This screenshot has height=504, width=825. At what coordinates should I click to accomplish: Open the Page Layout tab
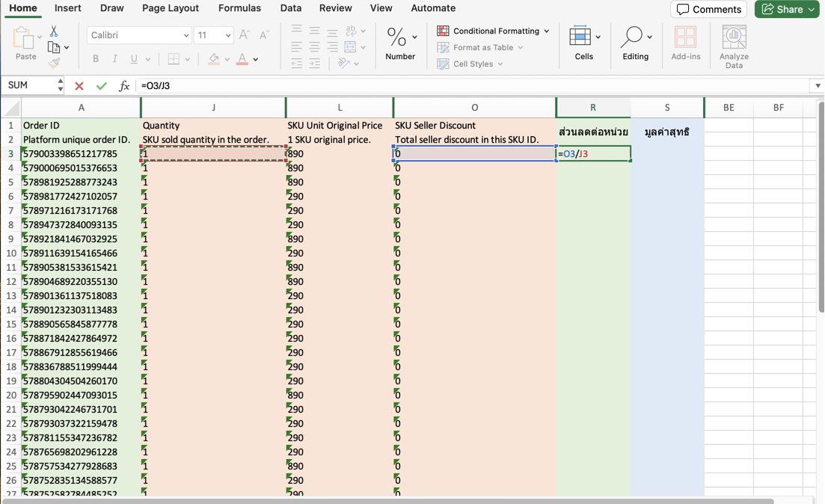click(x=171, y=8)
